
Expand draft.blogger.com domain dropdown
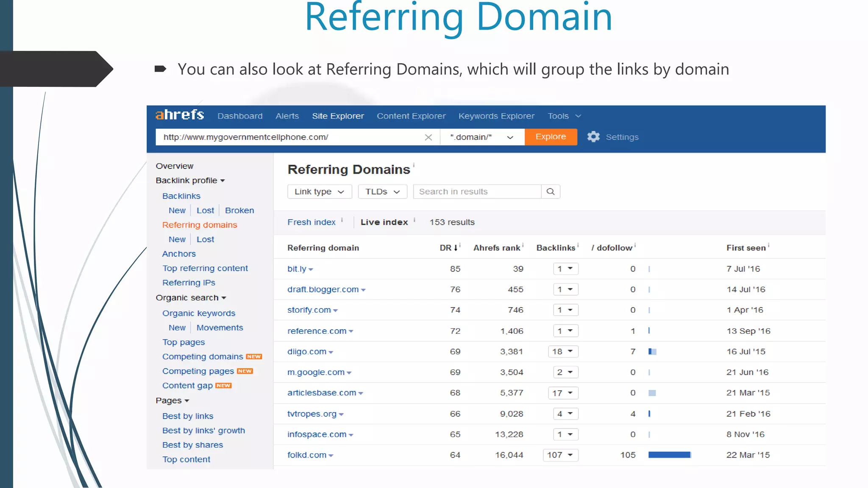click(363, 291)
